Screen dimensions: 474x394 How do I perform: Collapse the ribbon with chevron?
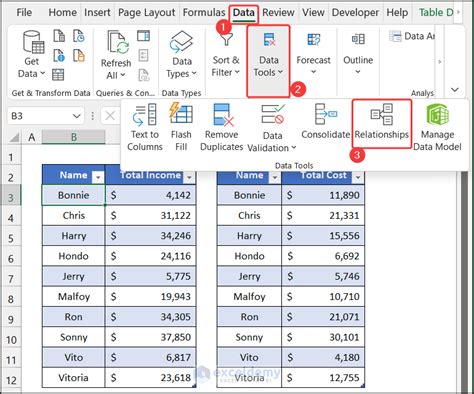455,89
